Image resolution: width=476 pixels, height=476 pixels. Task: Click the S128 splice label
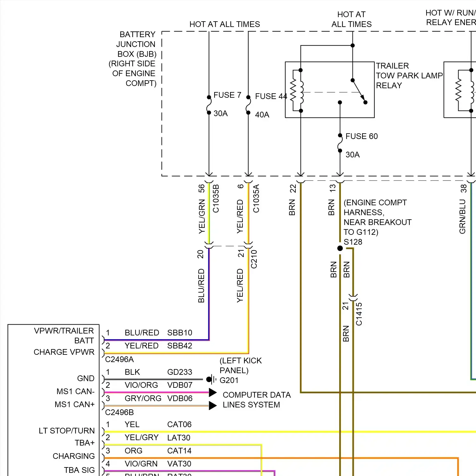(353, 242)
